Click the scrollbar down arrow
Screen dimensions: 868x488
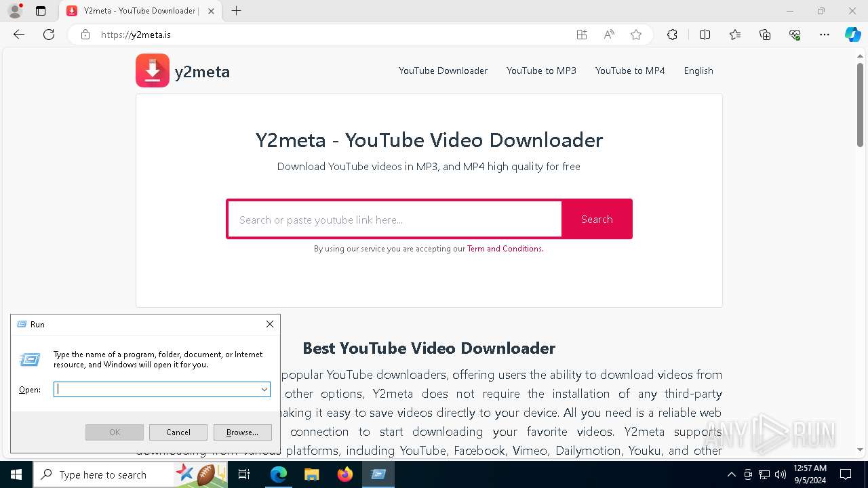(860, 449)
